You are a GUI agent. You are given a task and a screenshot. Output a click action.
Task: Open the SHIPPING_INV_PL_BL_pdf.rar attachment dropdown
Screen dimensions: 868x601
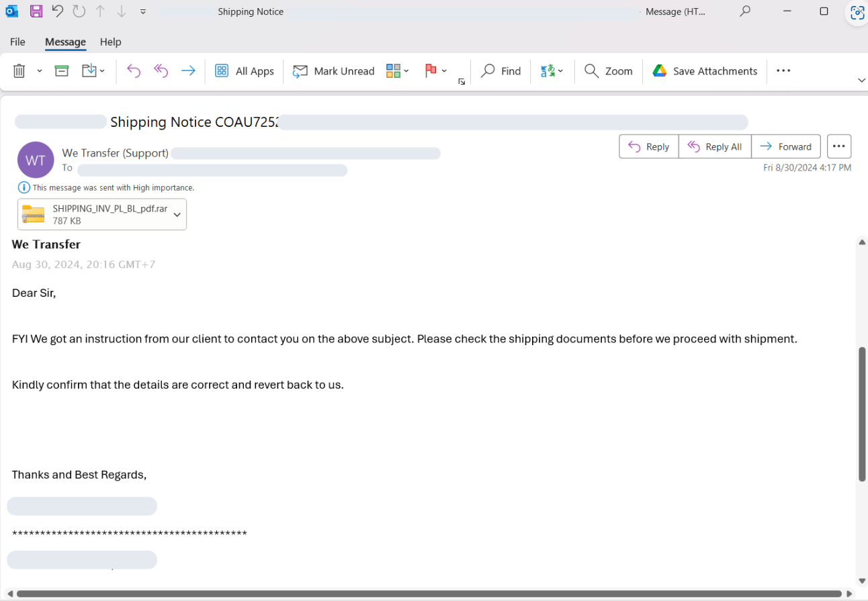(177, 214)
